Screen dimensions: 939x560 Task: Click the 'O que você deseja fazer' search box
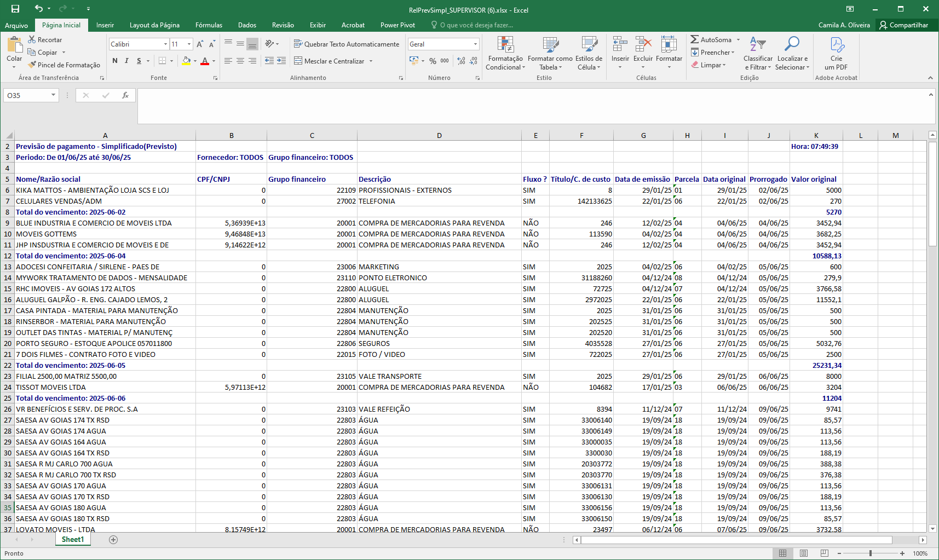click(473, 25)
